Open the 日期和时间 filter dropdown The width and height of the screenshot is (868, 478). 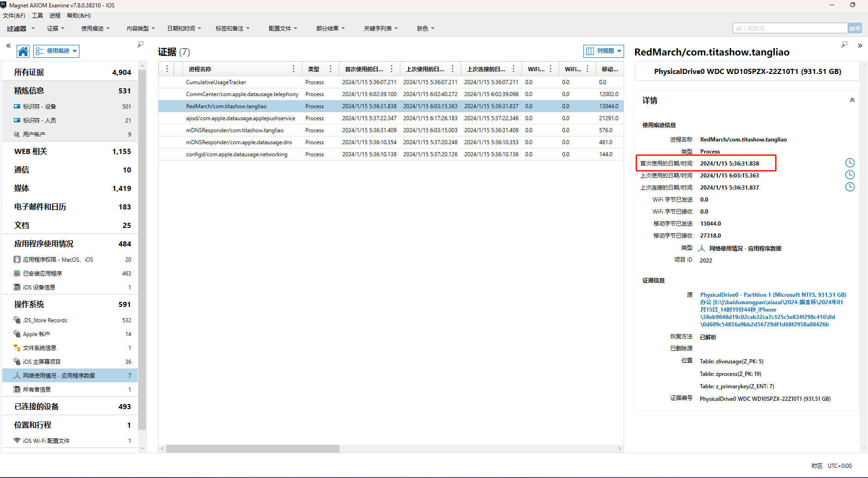click(x=184, y=28)
